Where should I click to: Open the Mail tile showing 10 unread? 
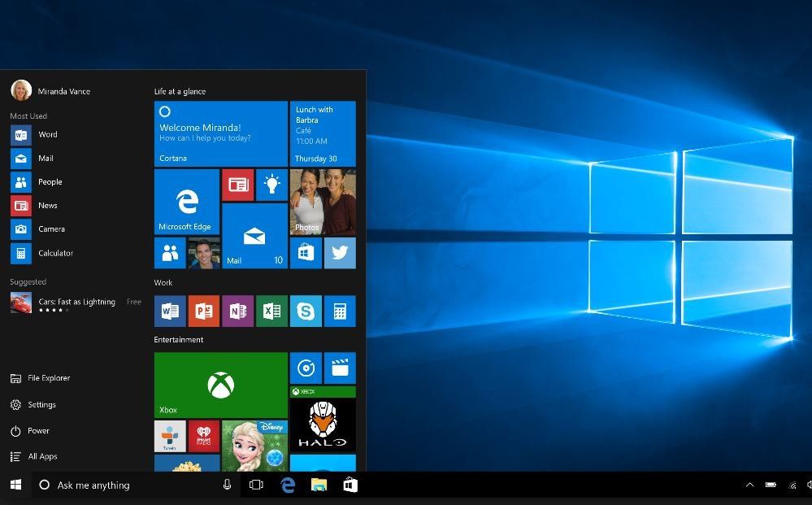[254, 236]
